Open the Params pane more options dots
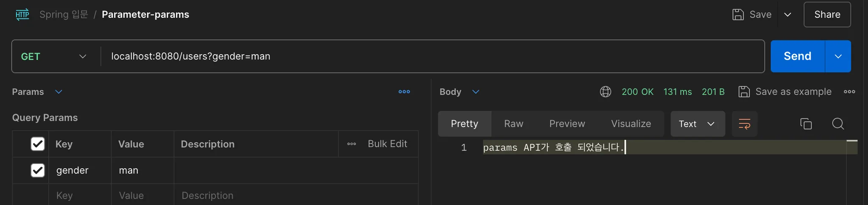 (x=404, y=91)
